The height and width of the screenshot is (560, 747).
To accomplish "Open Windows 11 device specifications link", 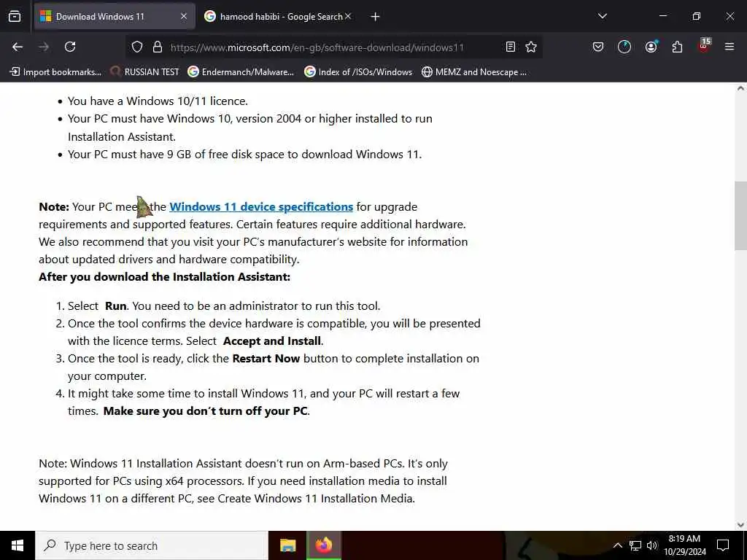I will [x=261, y=206].
